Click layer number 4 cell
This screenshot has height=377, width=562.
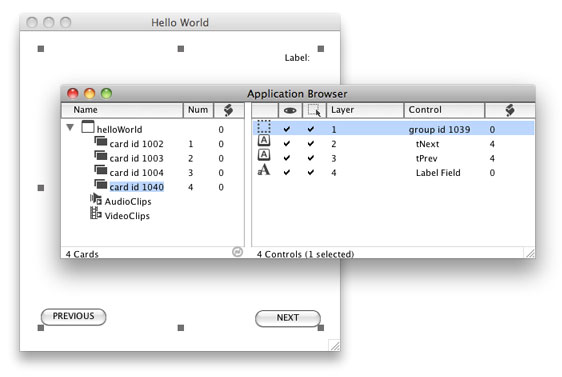[334, 173]
